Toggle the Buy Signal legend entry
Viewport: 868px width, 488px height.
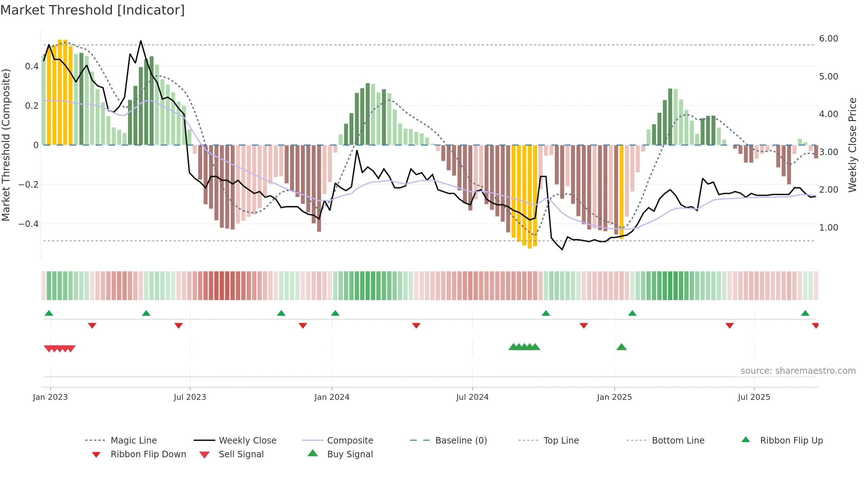click(340, 454)
